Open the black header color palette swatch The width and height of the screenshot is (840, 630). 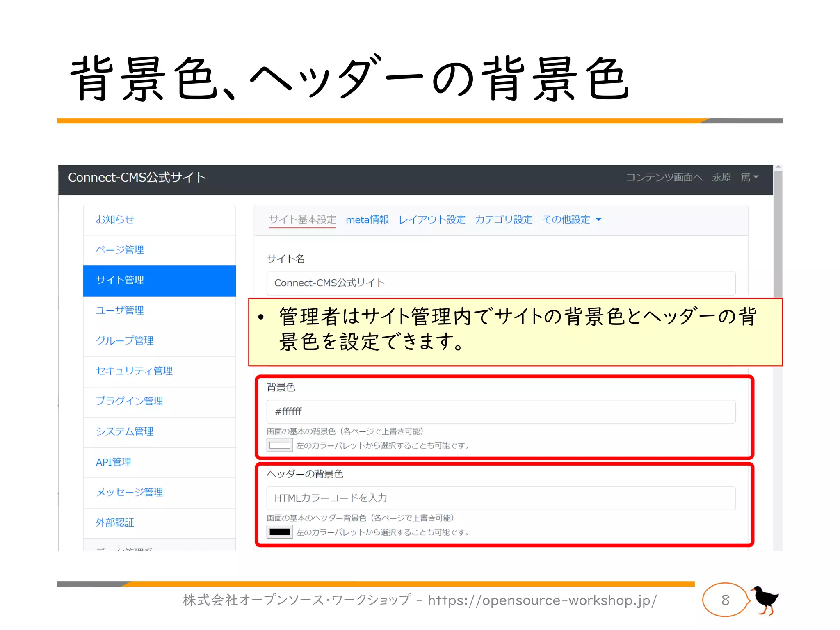click(x=280, y=532)
